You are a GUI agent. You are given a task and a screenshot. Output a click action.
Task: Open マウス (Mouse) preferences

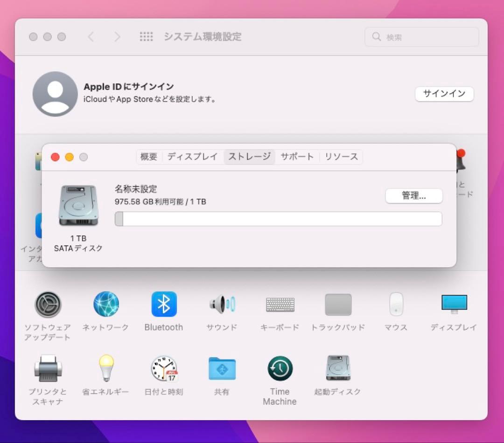point(396,304)
